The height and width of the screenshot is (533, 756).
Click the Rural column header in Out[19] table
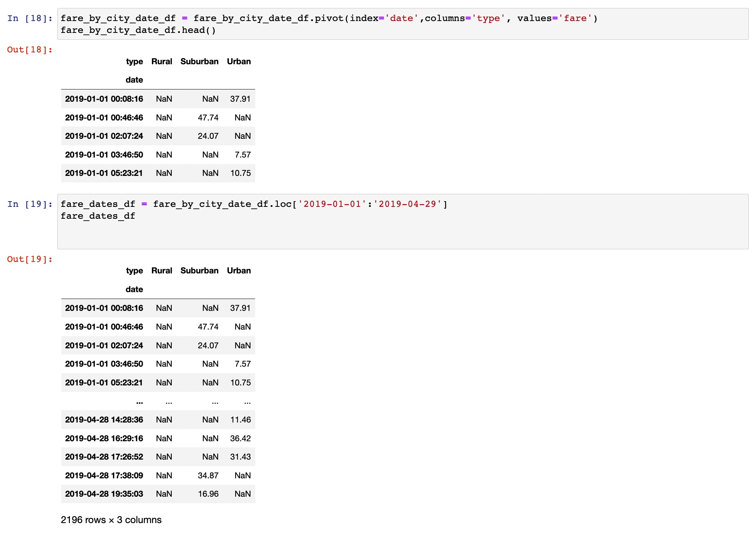point(162,270)
